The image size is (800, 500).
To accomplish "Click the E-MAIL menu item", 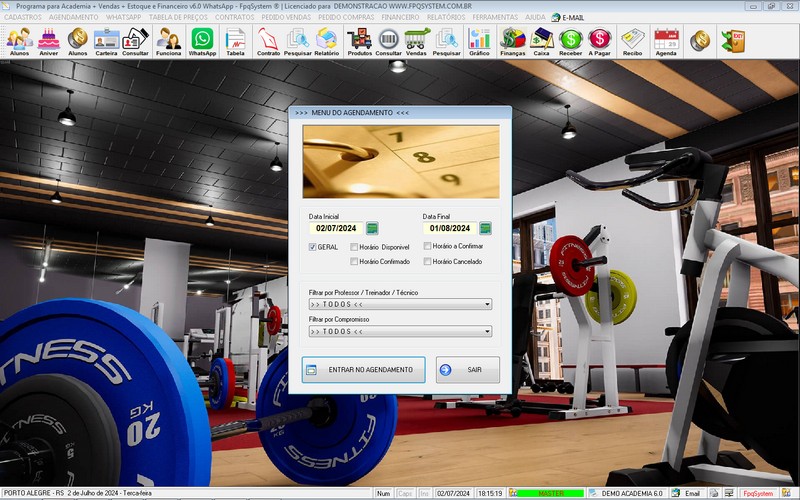I will point(568,17).
